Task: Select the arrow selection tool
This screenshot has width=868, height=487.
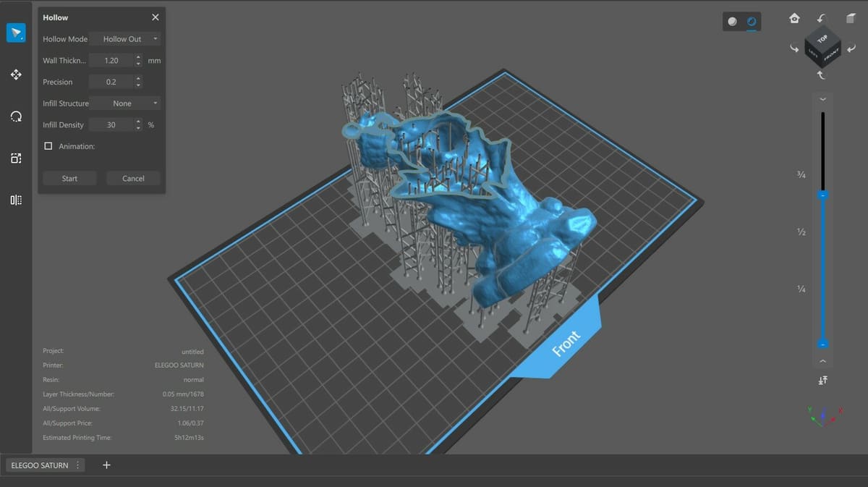Action: click(x=16, y=33)
